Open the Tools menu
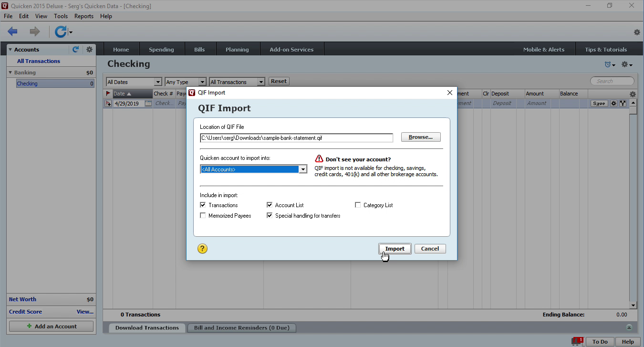The width and height of the screenshot is (644, 347). [61, 16]
